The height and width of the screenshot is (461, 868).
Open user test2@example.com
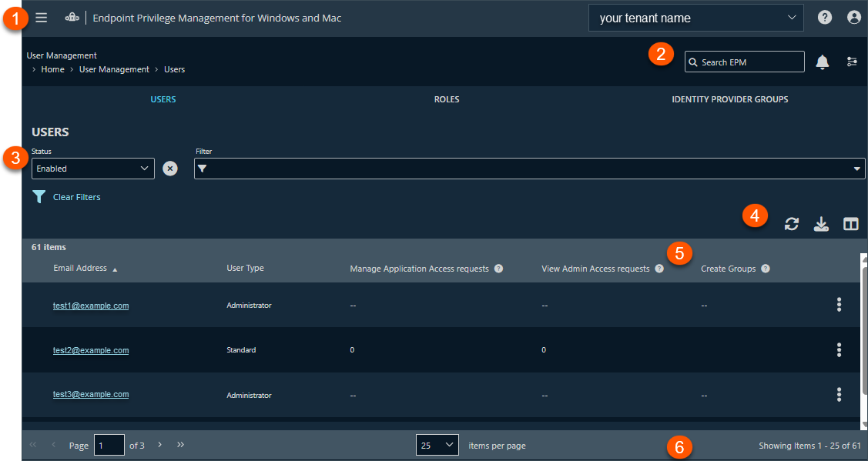91,349
